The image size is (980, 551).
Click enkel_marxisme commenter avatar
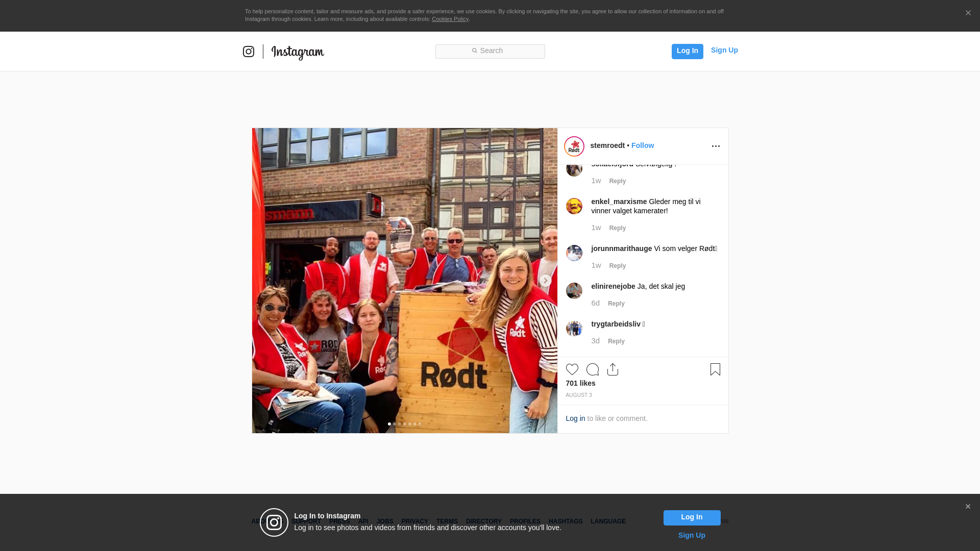coord(574,206)
